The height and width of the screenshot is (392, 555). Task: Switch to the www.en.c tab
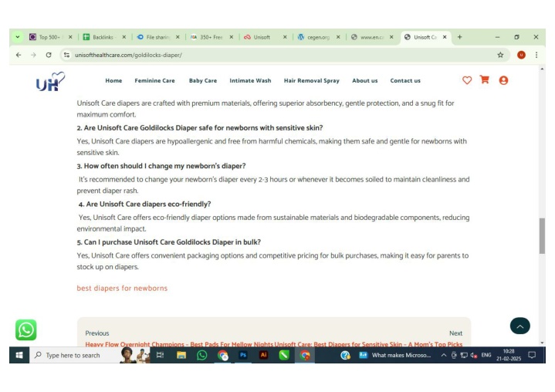(371, 37)
